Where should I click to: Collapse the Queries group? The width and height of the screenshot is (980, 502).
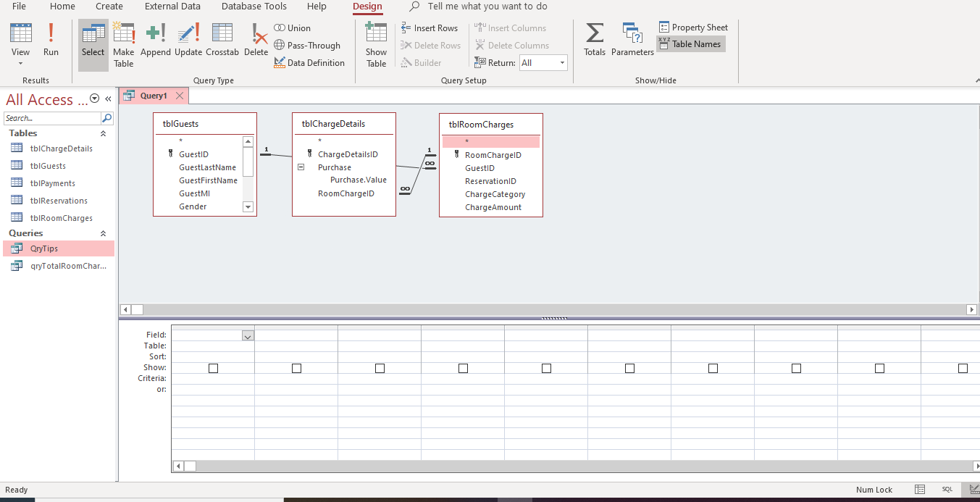[103, 233]
